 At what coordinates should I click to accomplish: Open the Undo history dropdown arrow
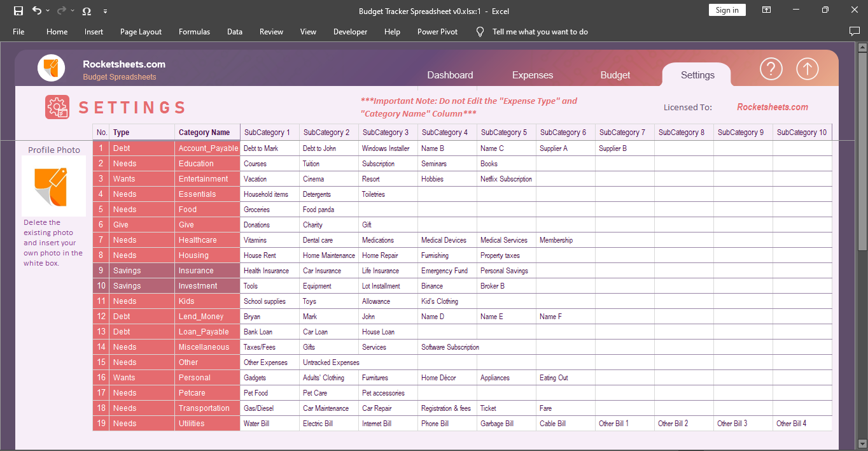pos(48,11)
